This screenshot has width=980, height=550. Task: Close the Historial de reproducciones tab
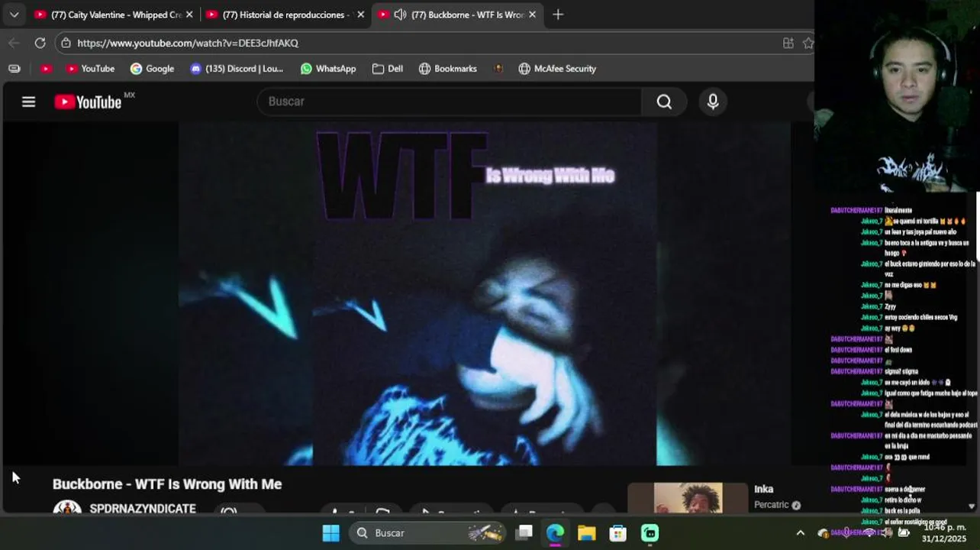click(x=361, y=15)
